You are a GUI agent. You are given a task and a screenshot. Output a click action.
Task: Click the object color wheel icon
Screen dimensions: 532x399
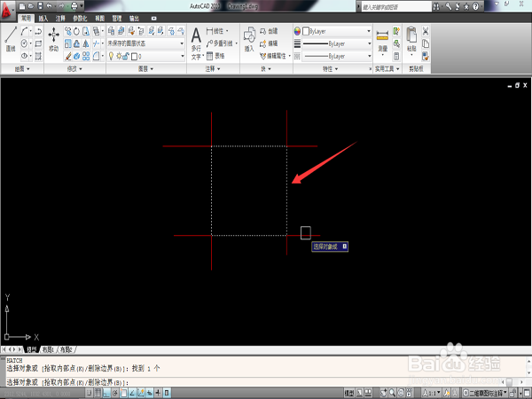297,31
